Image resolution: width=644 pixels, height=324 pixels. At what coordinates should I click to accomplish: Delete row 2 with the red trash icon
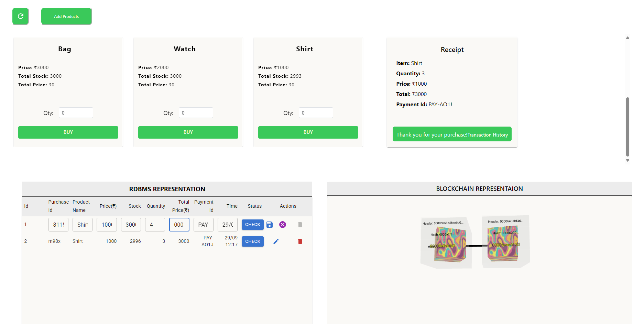[300, 241]
